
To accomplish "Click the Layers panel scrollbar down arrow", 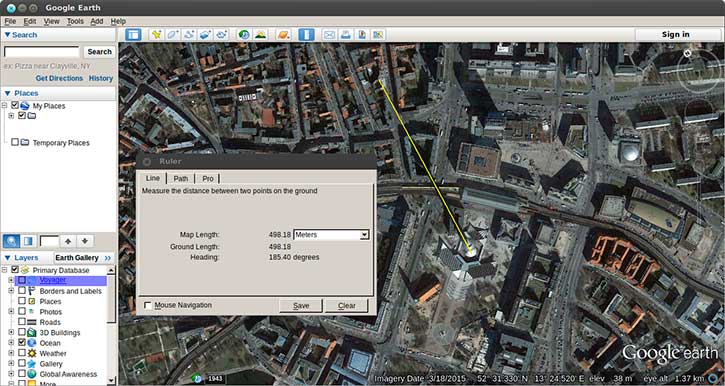I will click(111, 380).
